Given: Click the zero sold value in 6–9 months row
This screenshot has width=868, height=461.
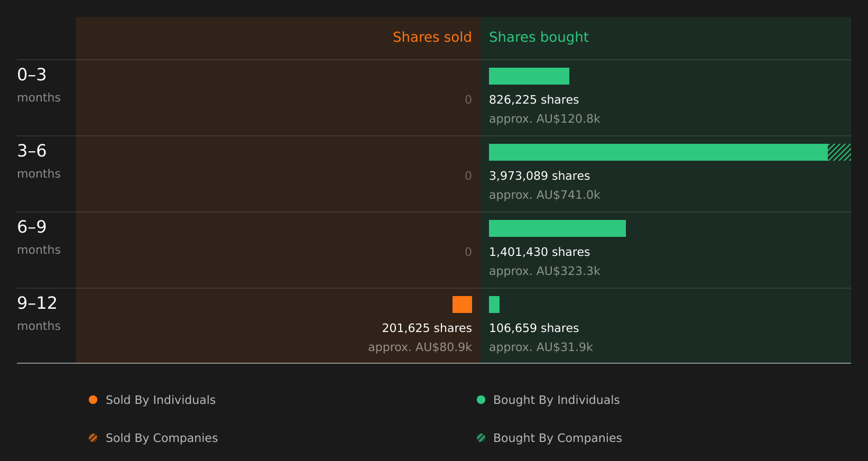Looking at the screenshot, I should tap(468, 252).
